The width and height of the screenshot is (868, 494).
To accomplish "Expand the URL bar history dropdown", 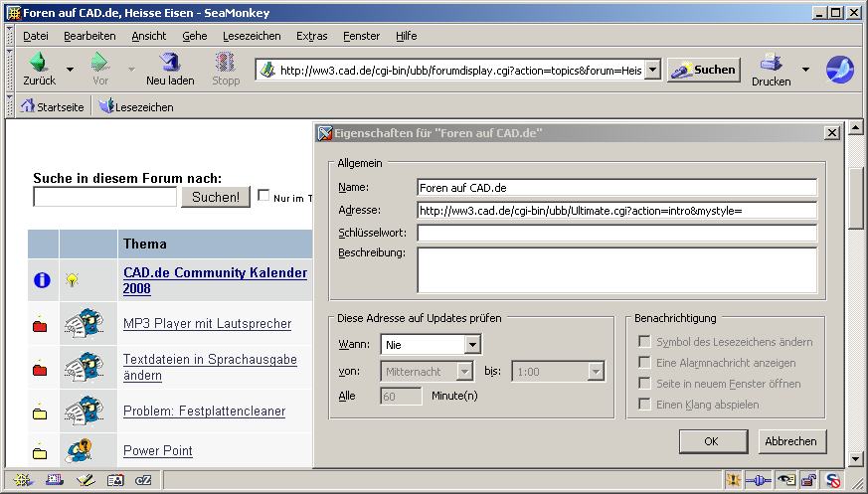I will (653, 70).
